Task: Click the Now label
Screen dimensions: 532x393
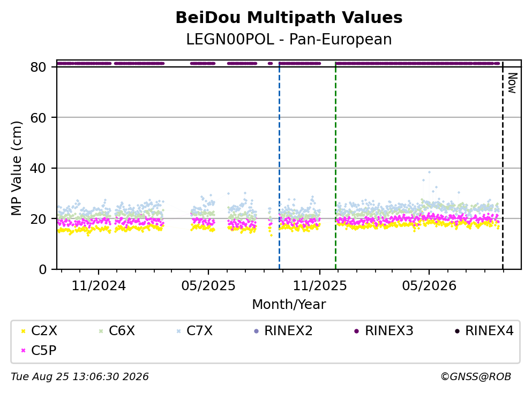Action: click(x=512, y=83)
